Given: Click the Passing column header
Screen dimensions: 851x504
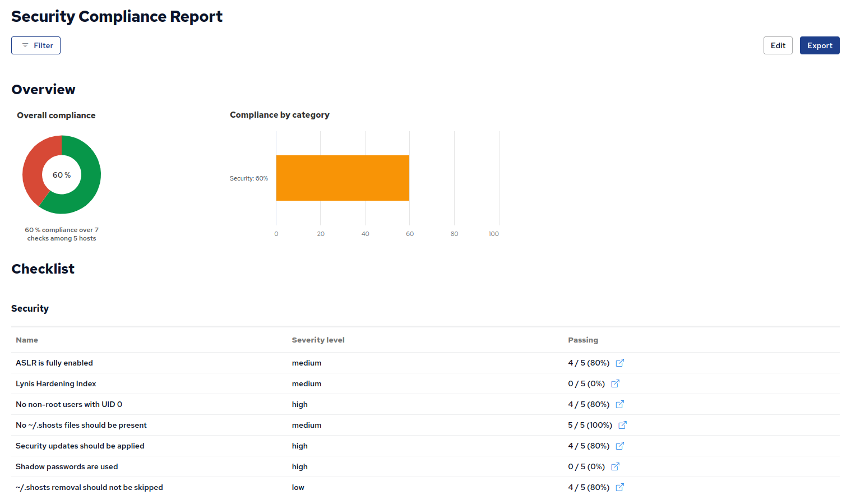Looking at the screenshot, I should pyautogui.click(x=583, y=340).
